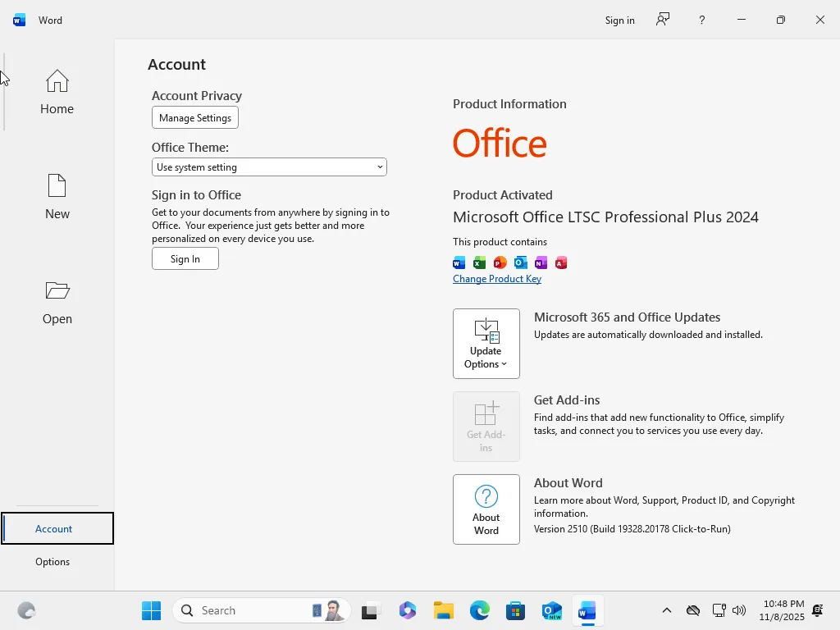Viewport: 840px width, 630px height.
Task: Open Word Options
Action: (52, 561)
